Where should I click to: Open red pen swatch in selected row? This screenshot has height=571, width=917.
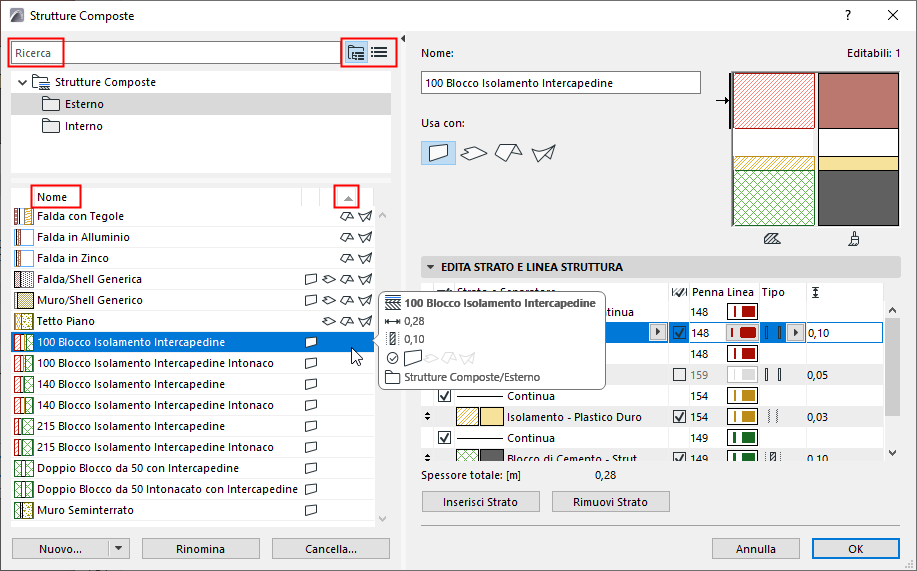[x=742, y=333]
